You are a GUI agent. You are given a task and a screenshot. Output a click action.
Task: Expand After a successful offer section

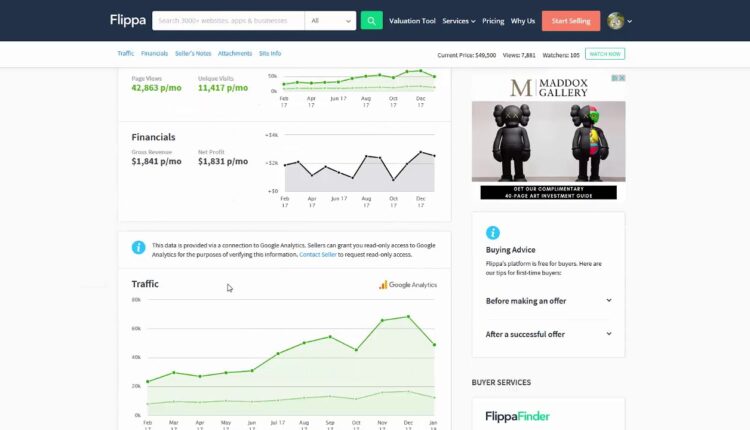pyautogui.click(x=548, y=334)
